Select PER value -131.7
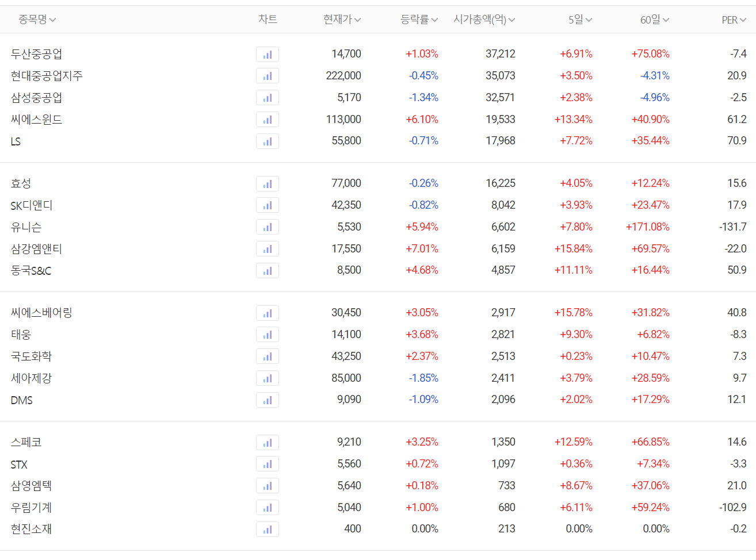756x560 pixels. [x=733, y=227]
